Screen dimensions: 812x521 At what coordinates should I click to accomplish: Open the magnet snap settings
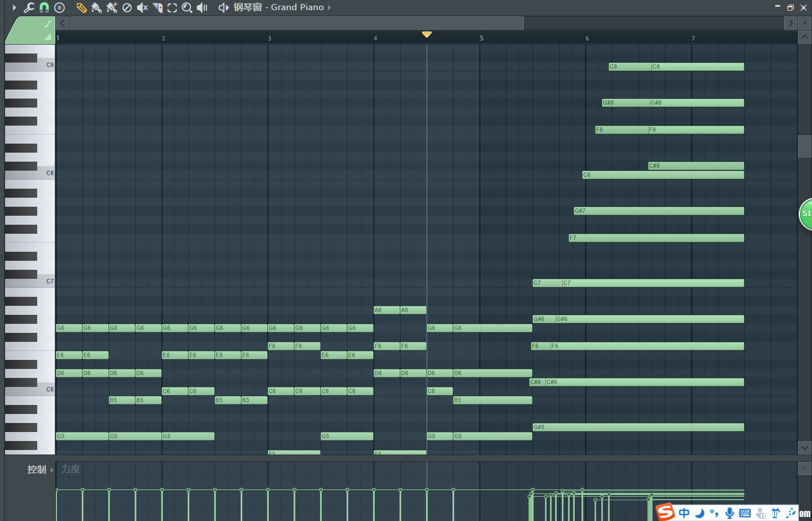point(44,7)
